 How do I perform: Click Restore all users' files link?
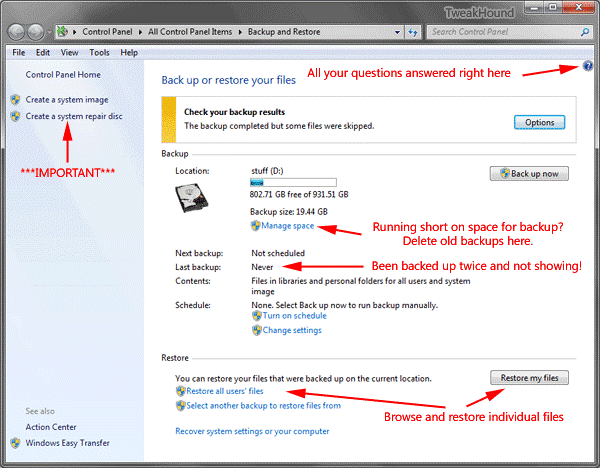coord(225,391)
